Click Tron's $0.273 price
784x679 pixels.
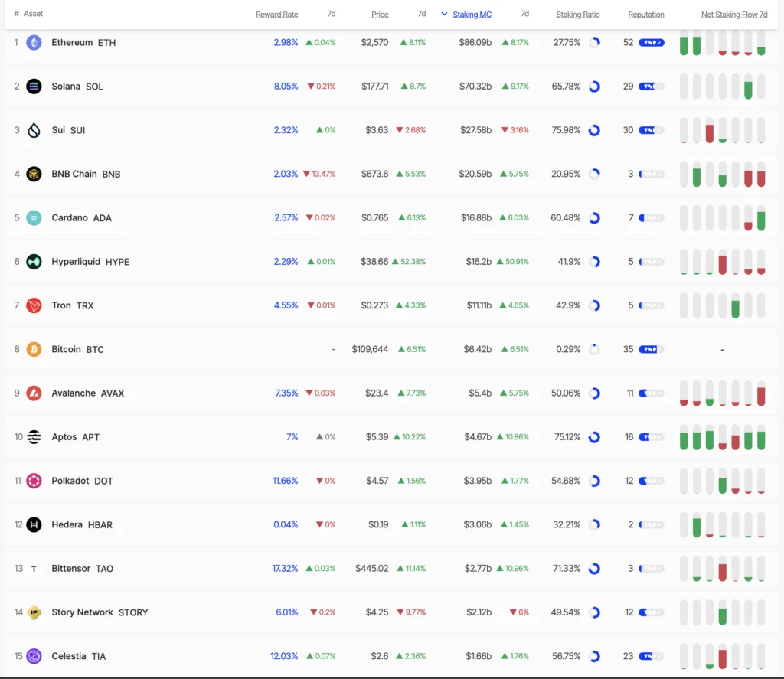click(374, 305)
